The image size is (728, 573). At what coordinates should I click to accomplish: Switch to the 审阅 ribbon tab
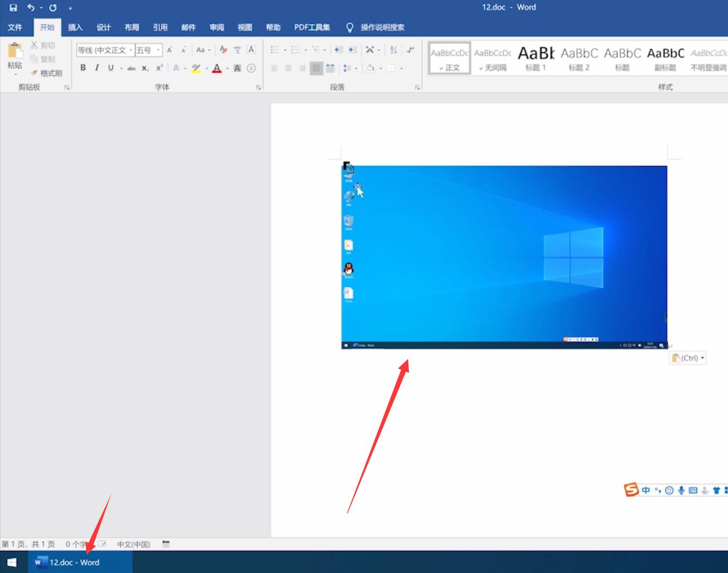coord(216,27)
